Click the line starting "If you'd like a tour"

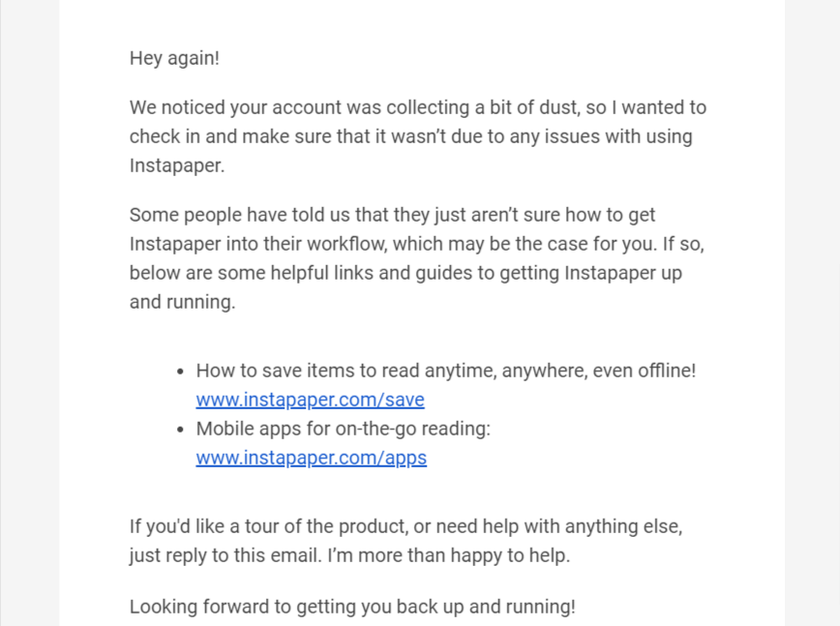click(412, 527)
